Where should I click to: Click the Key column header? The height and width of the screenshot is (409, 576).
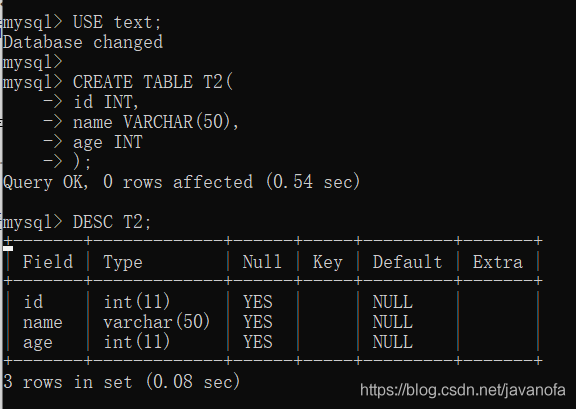coord(328,262)
